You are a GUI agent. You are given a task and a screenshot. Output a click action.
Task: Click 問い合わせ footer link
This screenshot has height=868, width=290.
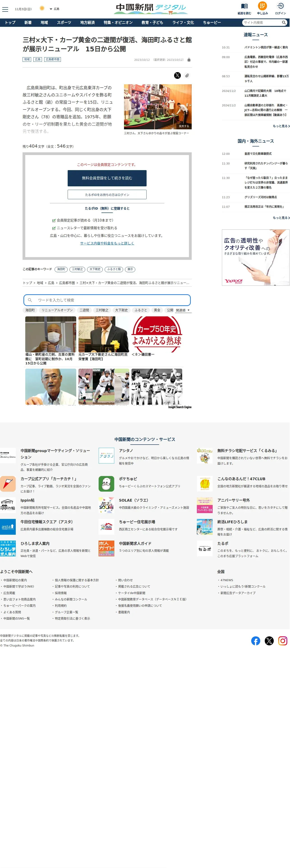coord(125,580)
